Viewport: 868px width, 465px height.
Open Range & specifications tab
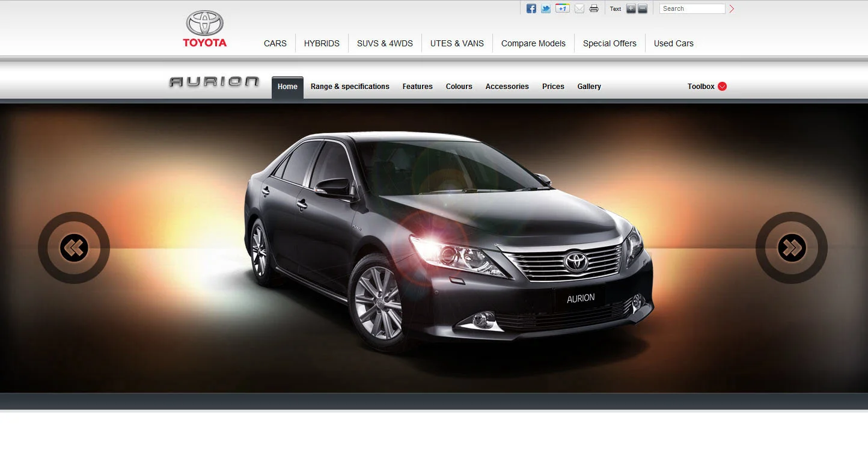350,87
